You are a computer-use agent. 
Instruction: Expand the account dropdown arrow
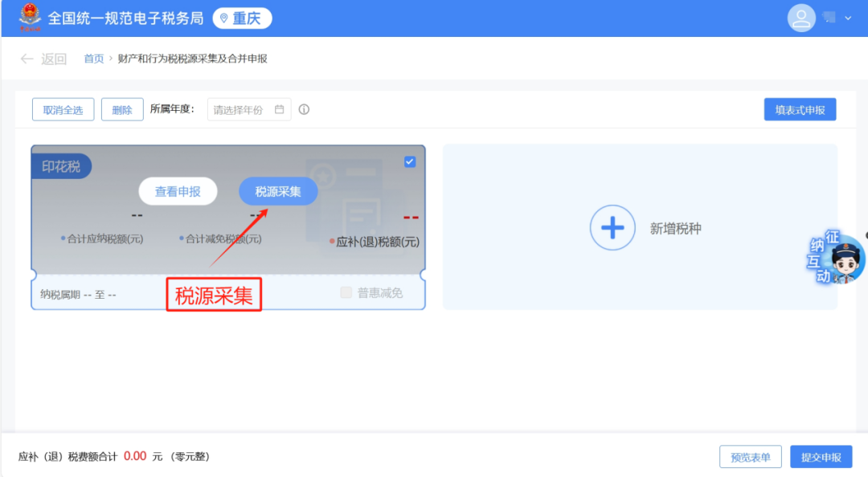click(x=848, y=18)
